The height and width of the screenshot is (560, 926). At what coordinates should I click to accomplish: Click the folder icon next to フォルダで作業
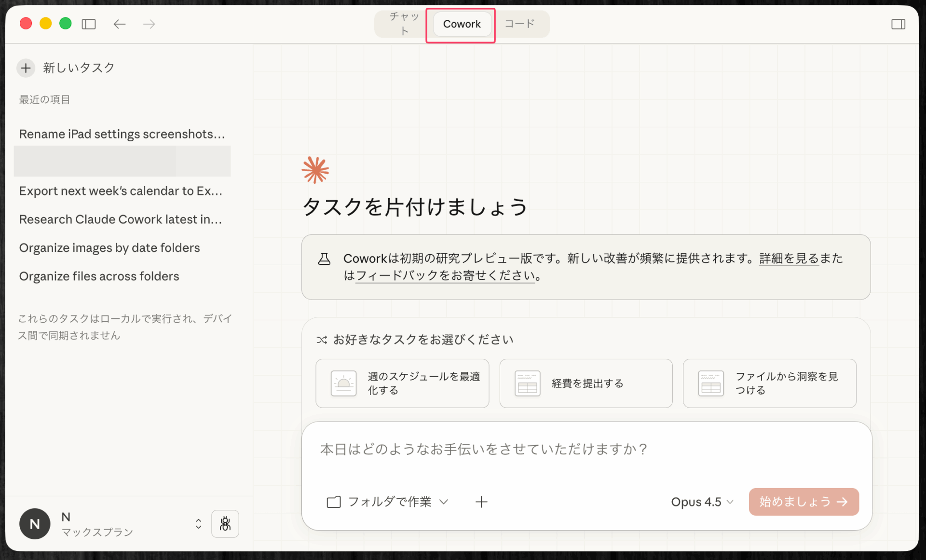333,502
